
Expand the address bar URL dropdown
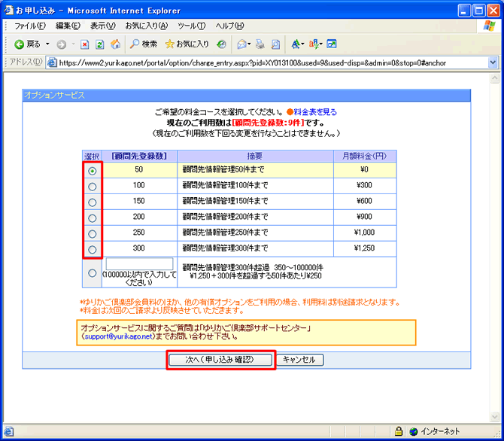click(x=493, y=62)
